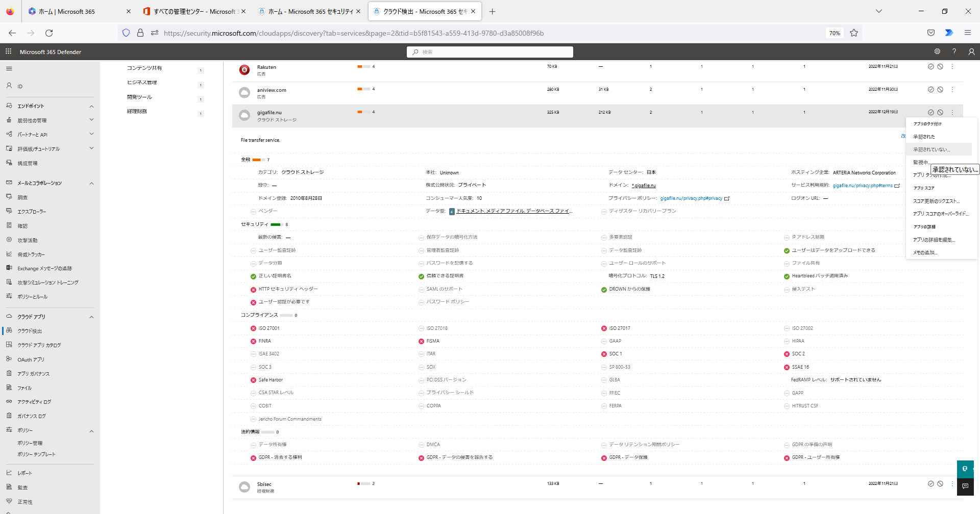Collapse the ポリシー section

click(x=91, y=431)
